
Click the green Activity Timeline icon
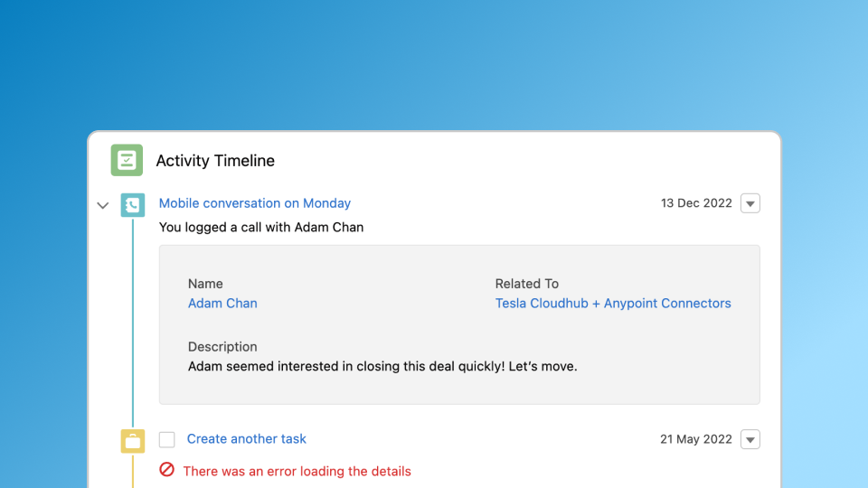[x=127, y=160]
